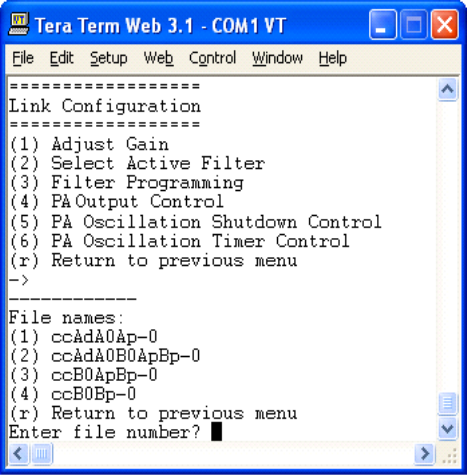Click the vertical scrollbar up arrow

(447, 89)
